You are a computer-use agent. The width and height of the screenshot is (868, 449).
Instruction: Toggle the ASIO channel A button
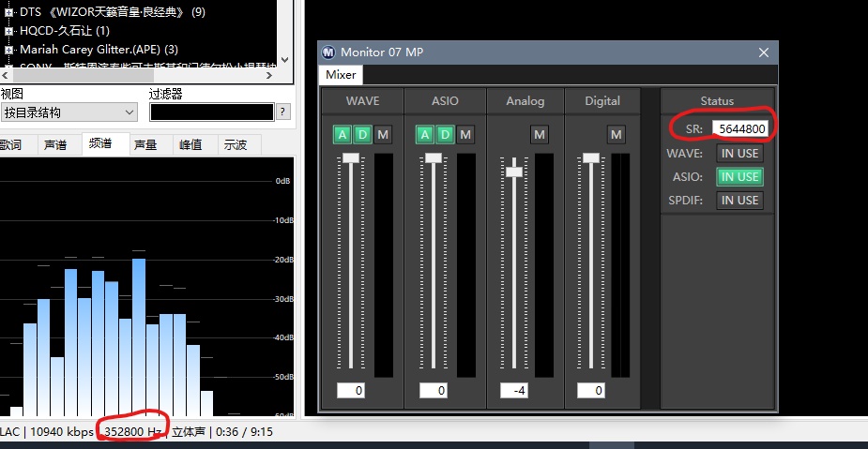[424, 135]
